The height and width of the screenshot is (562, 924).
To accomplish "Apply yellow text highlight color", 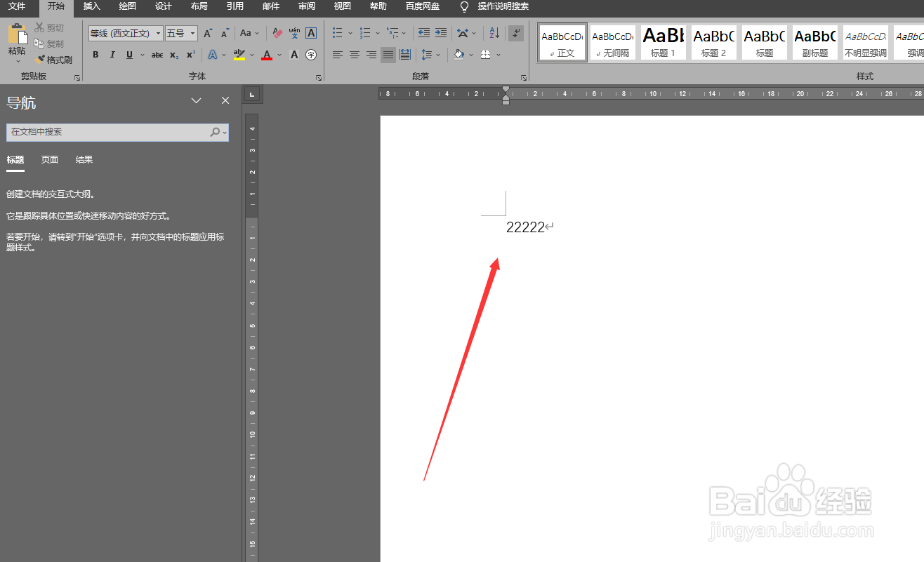I will click(x=239, y=55).
